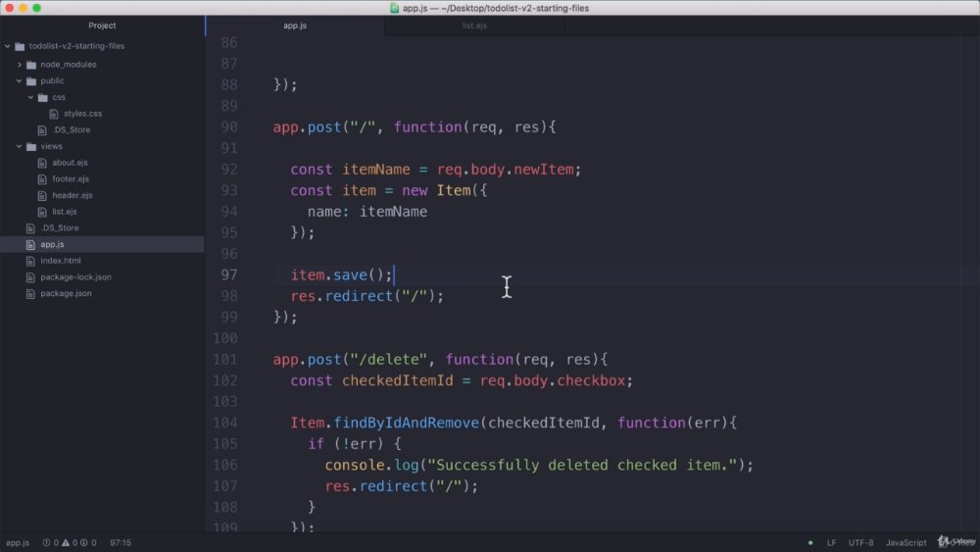Click on findByIdAndRemove in line 104

point(406,424)
